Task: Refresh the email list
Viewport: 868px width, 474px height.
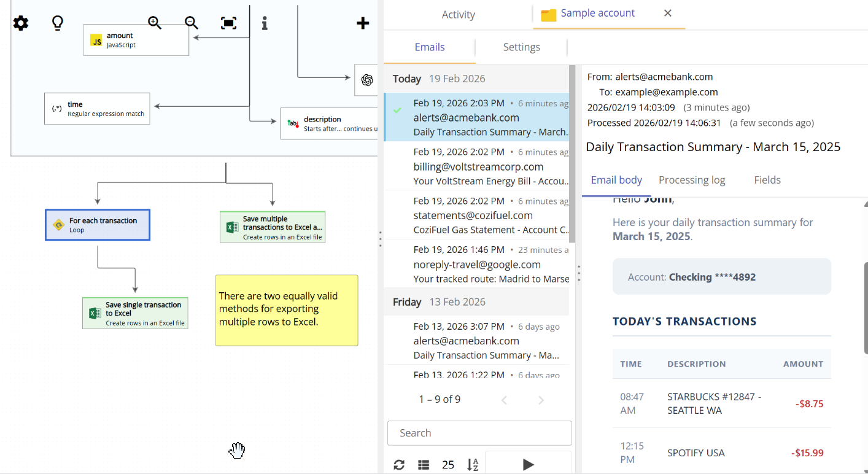Action: [398, 465]
